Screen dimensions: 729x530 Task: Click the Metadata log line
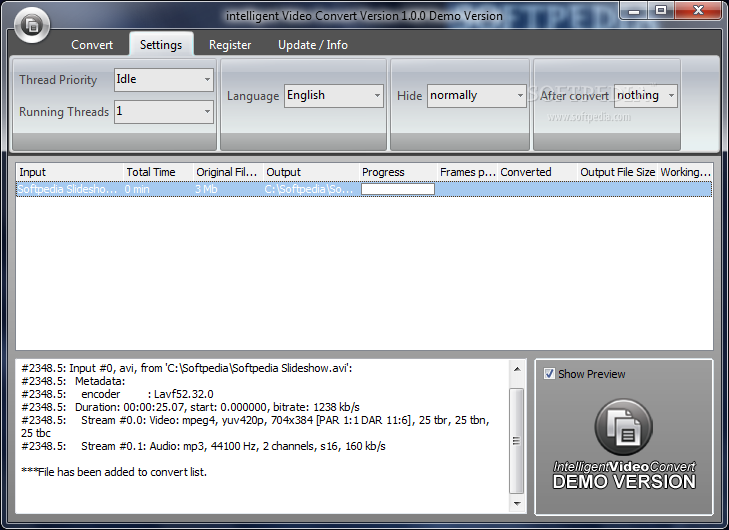(x=73, y=381)
